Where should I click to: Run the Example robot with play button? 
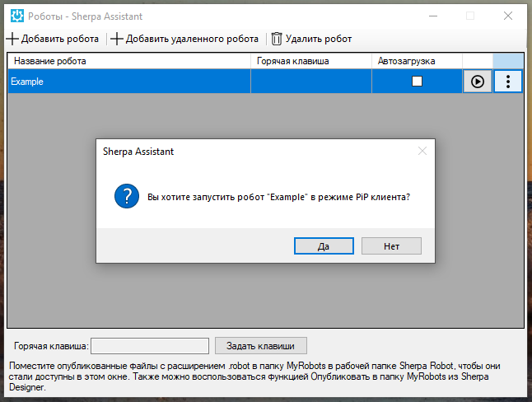(478, 82)
